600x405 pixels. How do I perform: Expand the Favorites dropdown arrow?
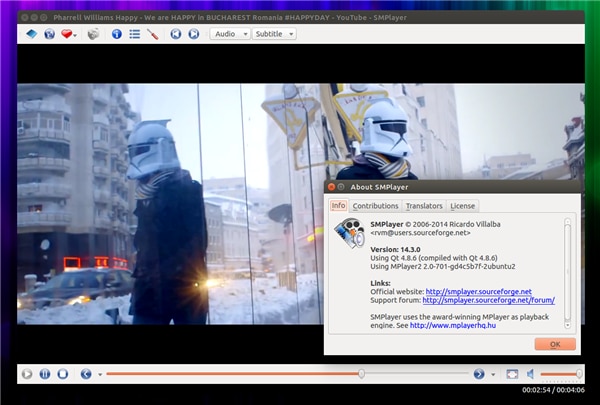click(x=75, y=35)
